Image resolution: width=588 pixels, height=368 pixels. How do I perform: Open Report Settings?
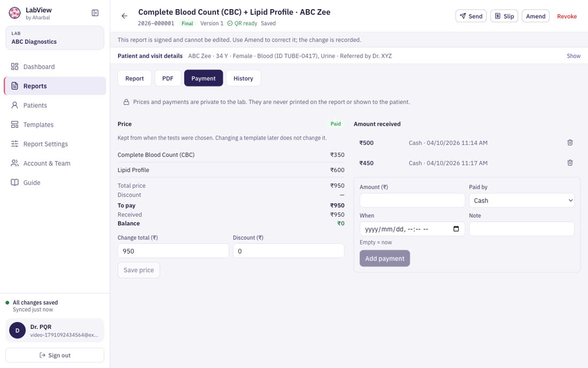(x=55, y=144)
